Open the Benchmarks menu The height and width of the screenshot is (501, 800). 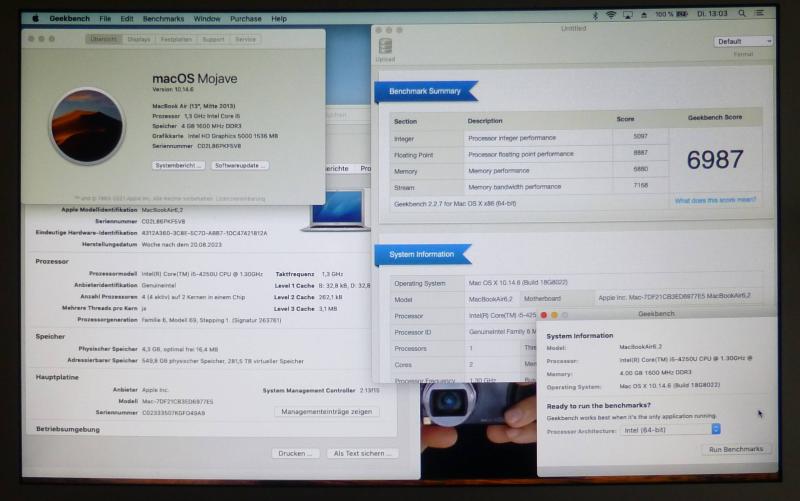point(163,18)
